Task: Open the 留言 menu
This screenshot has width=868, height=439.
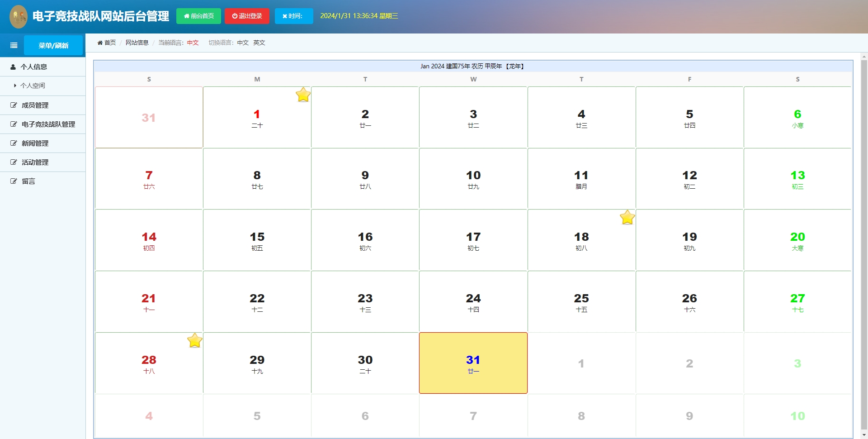Action: pos(43,181)
